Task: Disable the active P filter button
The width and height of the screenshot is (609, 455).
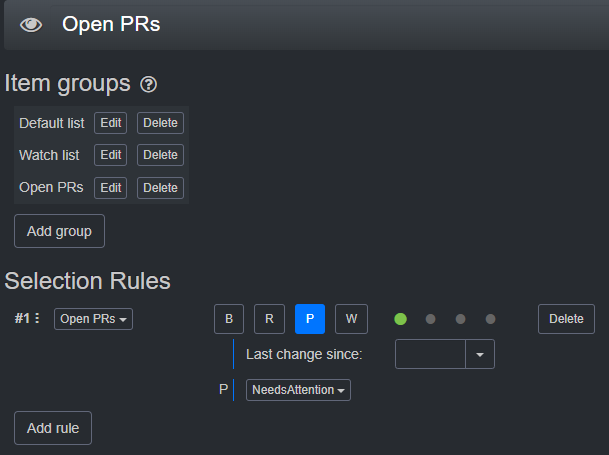Action: (x=309, y=319)
